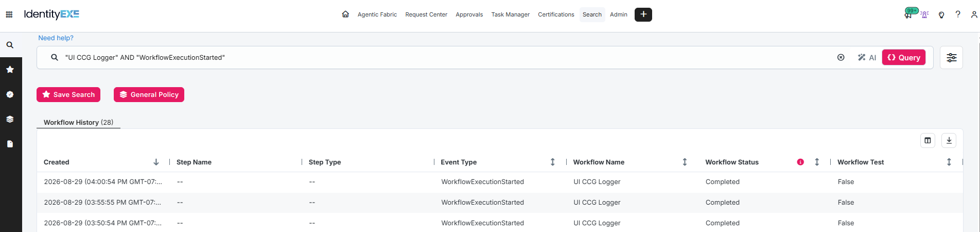This screenshot has height=232, width=980.
Task: Open the app launcher grid icon
Action: 9,14
